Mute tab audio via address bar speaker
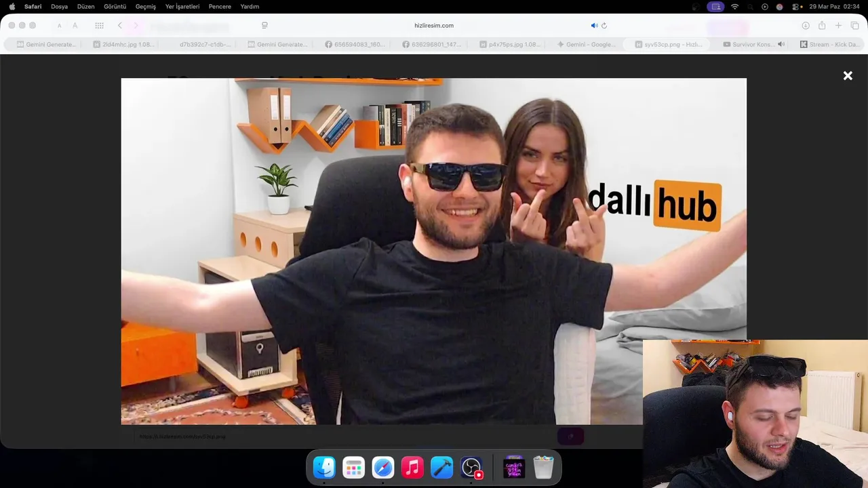868x488 pixels. click(x=594, y=26)
